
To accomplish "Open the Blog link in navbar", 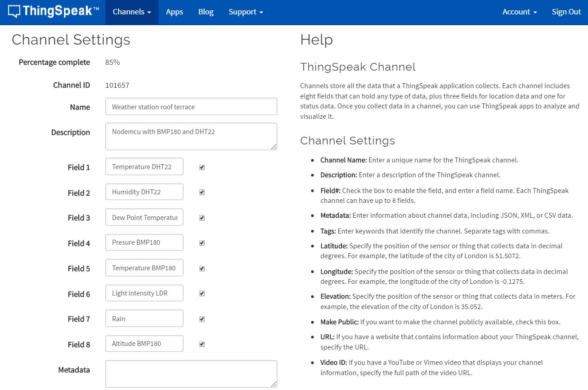I will (x=206, y=12).
